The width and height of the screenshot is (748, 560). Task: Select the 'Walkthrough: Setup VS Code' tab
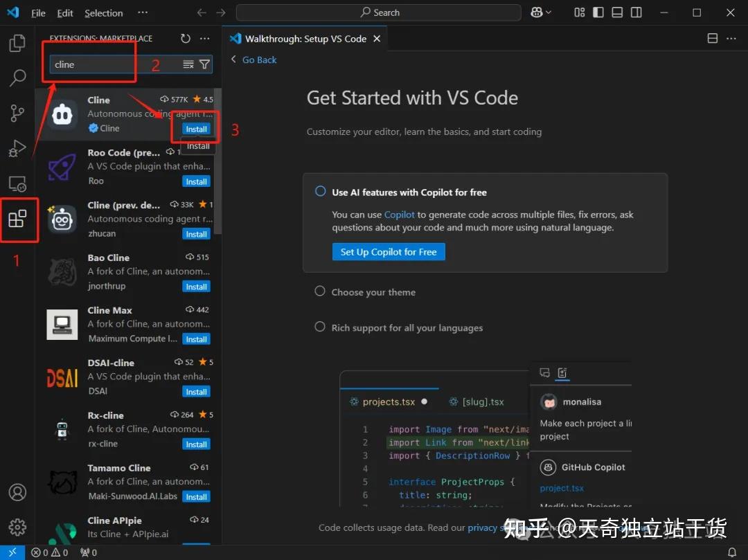point(301,39)
